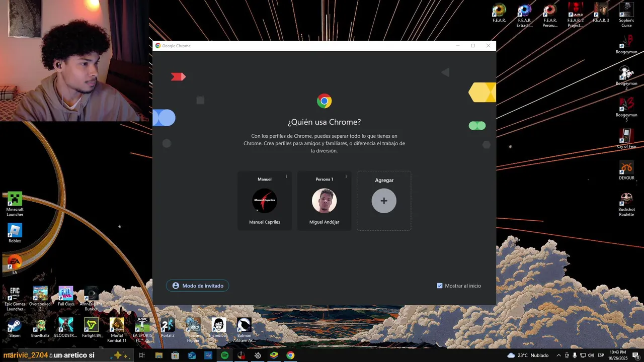Close the Google Chrome profile window
This screenshot has width=644, height=362.
488,46
